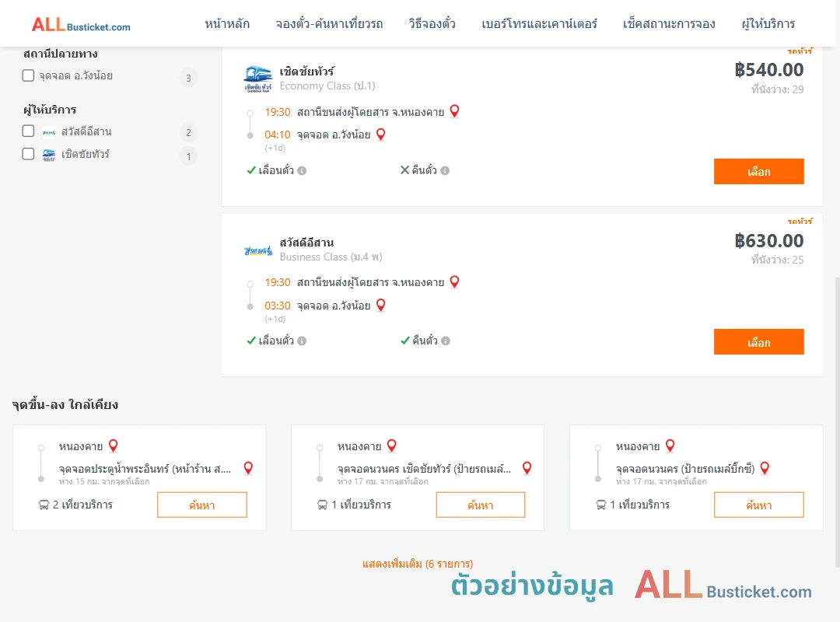
Task: Click Economy Class (ป.1) label
Action: click(x=327, y=86)
